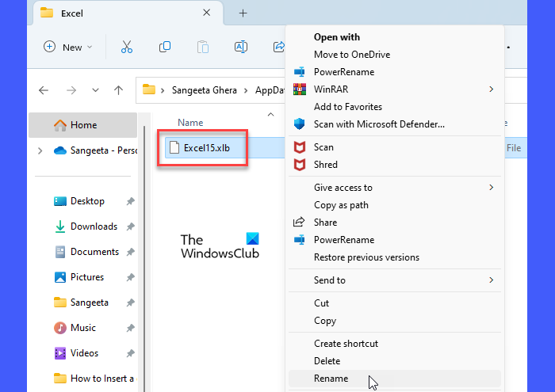Unpin Desktop using its pin icon

131,201
